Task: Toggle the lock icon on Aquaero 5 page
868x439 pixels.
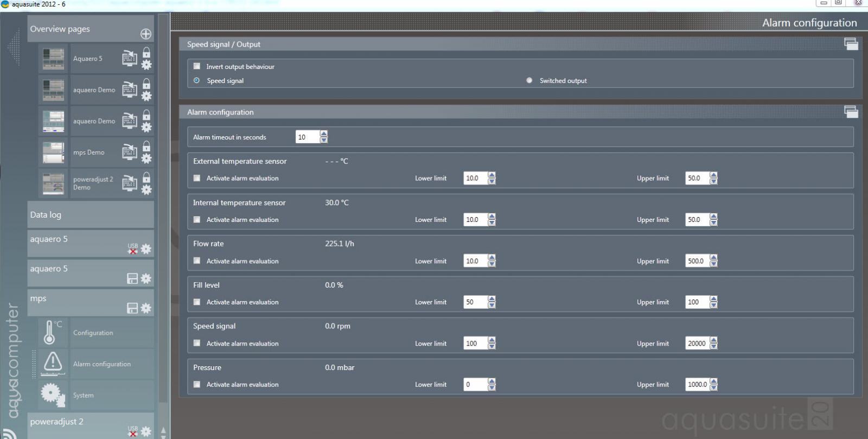Action: click(x=146, y=53)
